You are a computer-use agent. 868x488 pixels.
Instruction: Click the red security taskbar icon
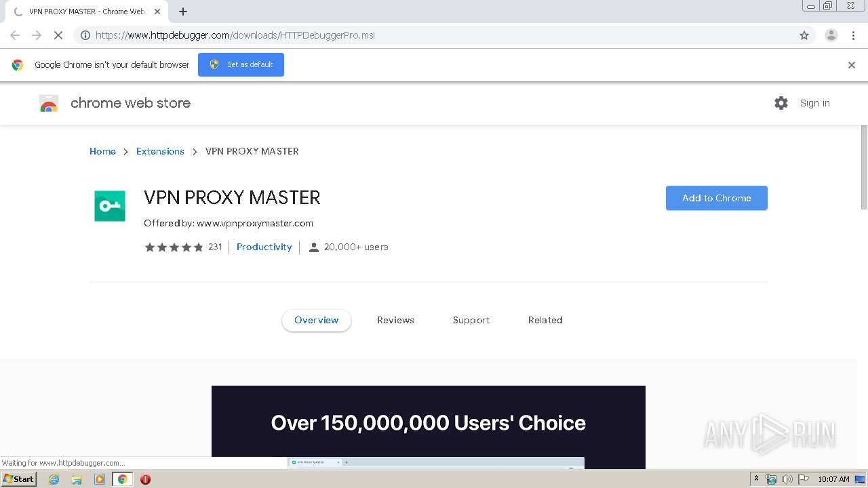click(x=145, y=479)
